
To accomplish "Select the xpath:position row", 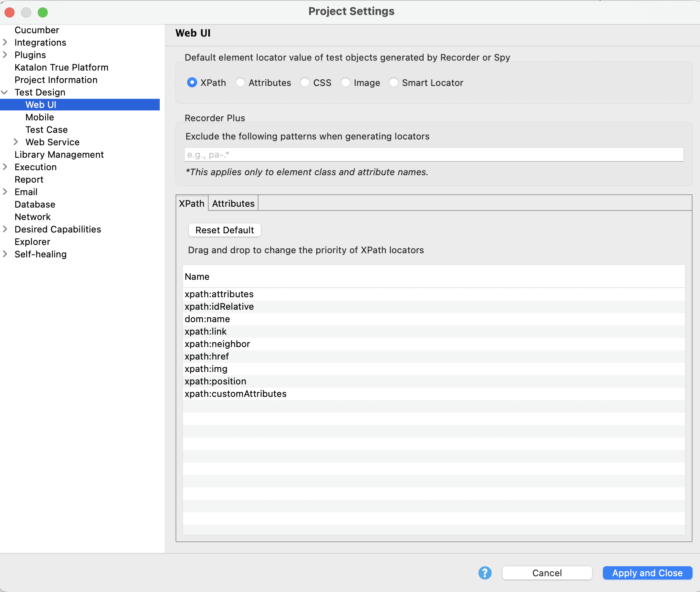I will [x=434, y=381].
